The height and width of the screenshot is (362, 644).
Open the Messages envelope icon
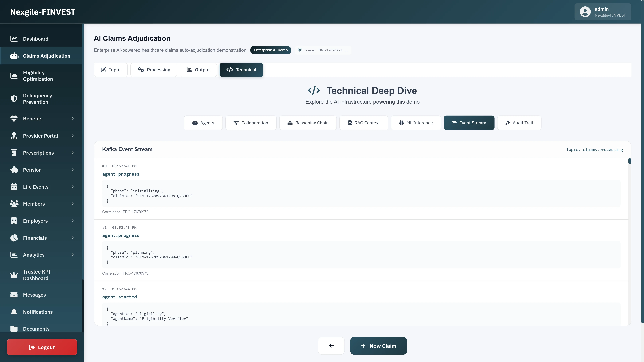[14, 295]
